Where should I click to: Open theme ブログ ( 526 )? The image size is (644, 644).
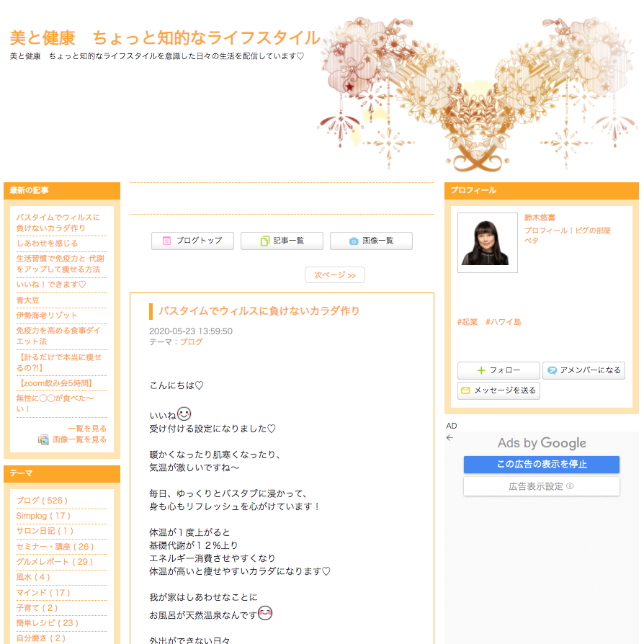tap(42, 501)
